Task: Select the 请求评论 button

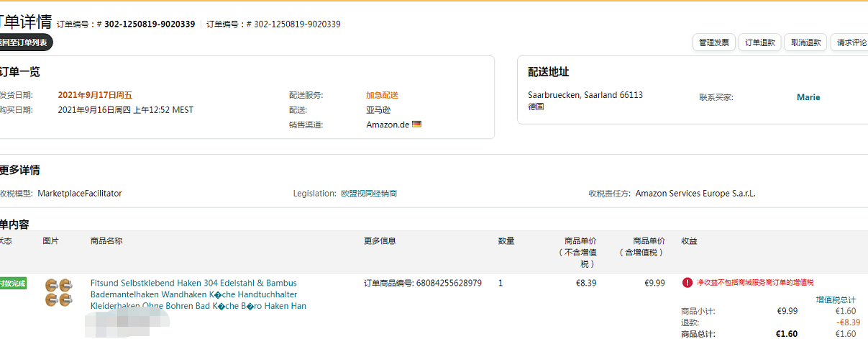Action: (x=851, y=43)
